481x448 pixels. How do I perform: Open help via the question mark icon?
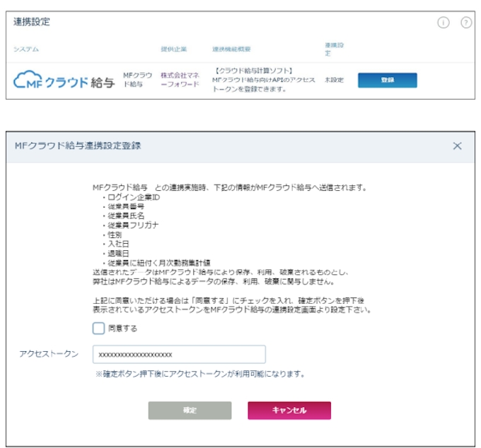tap(465, 23)
